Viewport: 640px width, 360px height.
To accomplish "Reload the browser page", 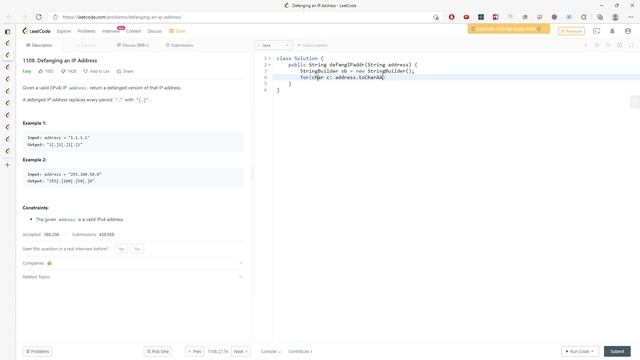I will 38,17.
